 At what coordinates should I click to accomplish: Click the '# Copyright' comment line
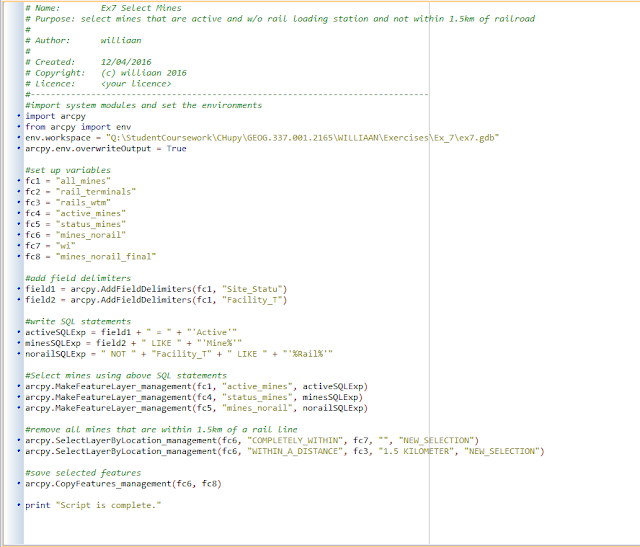tap(106, 73)
